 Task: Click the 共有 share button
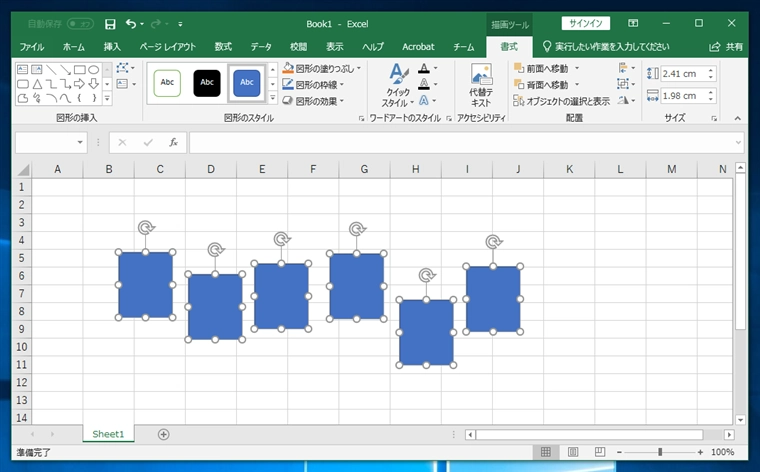click(x=726, y=47)
